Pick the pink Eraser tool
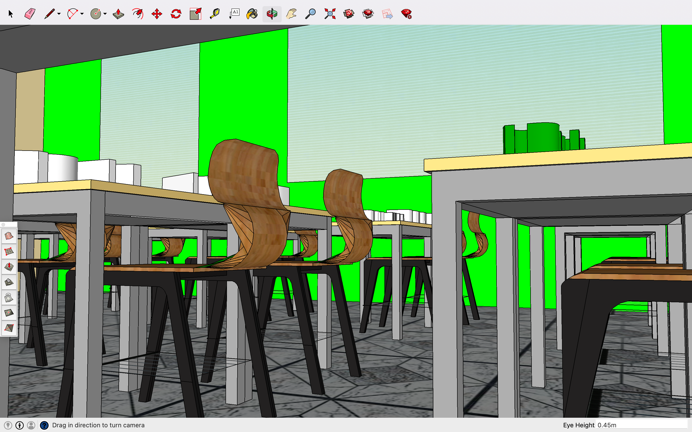 click(x=30, y=14)
